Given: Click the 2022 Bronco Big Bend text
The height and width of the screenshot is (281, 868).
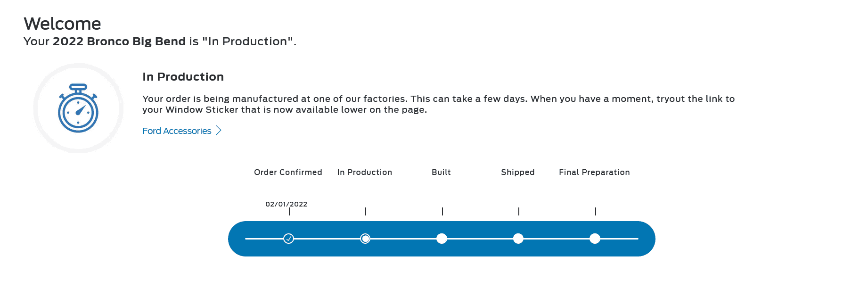Looking at the screenshot, I should [x=119, y=41].
